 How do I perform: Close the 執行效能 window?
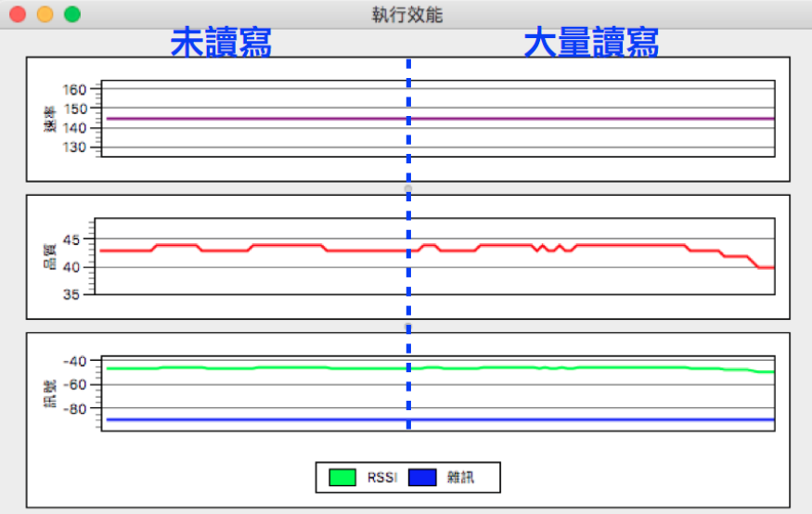(x=17, y=15)
